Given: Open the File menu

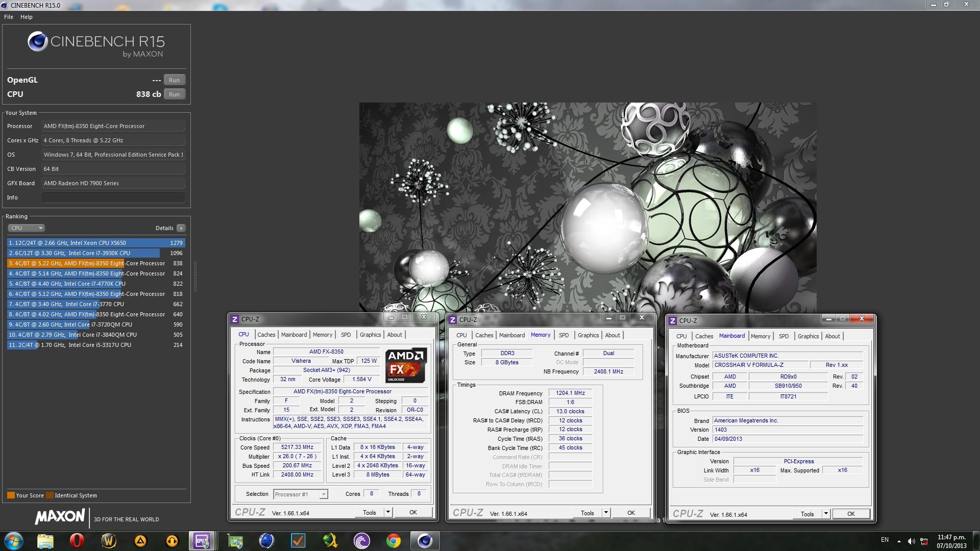Looking at the screenshot, I should (9, 17).
